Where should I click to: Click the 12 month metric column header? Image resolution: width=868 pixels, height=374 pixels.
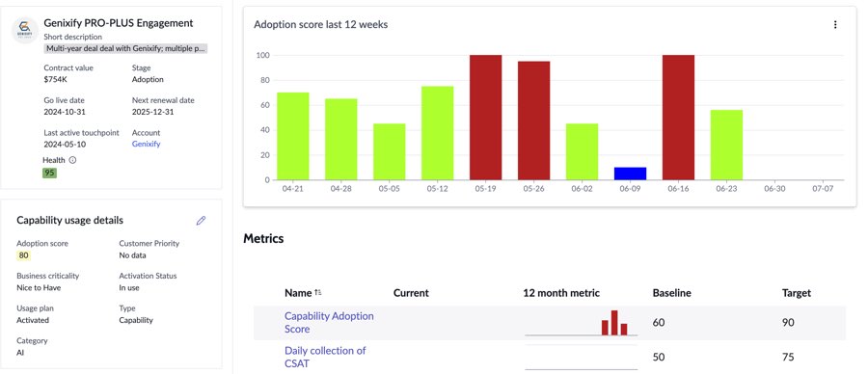tap(561, 293)
